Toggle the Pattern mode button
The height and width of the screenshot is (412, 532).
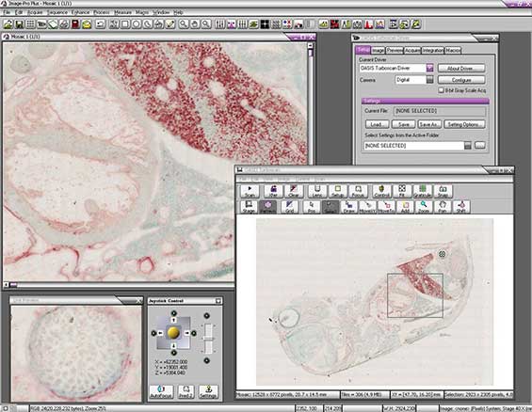click(267, 207)
